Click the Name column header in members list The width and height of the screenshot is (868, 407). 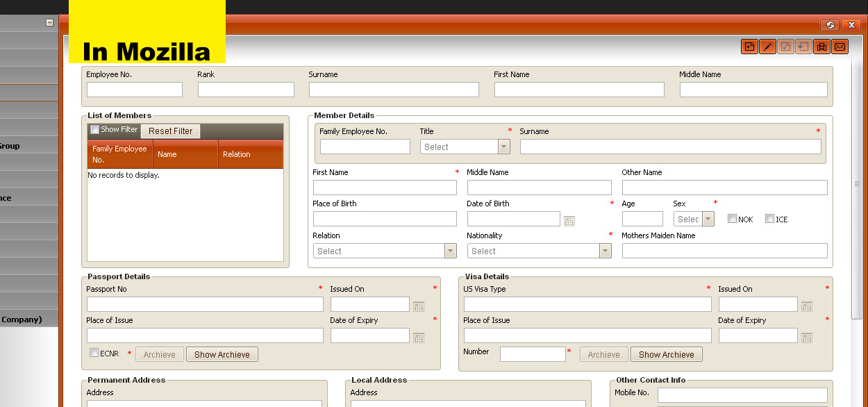(x=185, y=154)
